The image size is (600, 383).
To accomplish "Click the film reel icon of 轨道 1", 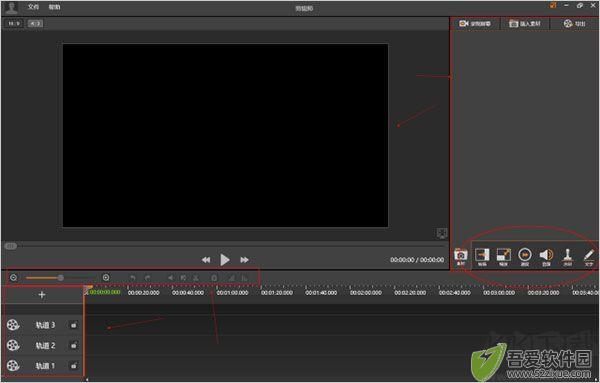I will [x=13, y=366].
